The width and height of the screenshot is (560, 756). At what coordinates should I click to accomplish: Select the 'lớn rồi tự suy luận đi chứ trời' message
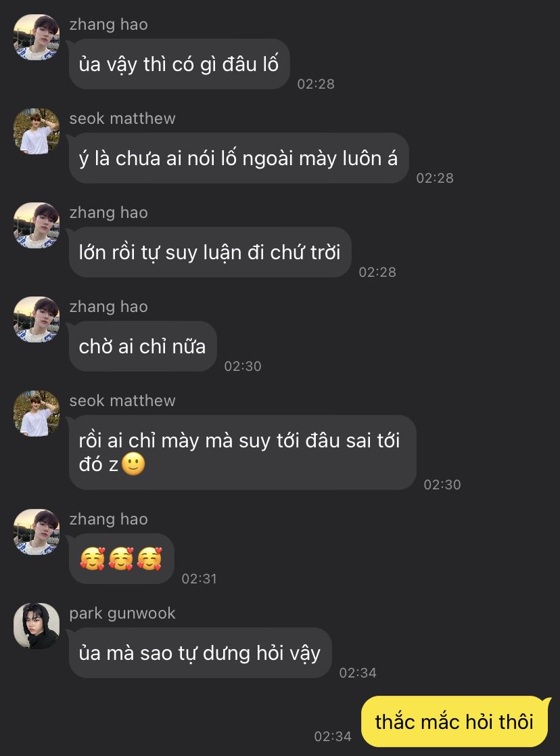210,252
